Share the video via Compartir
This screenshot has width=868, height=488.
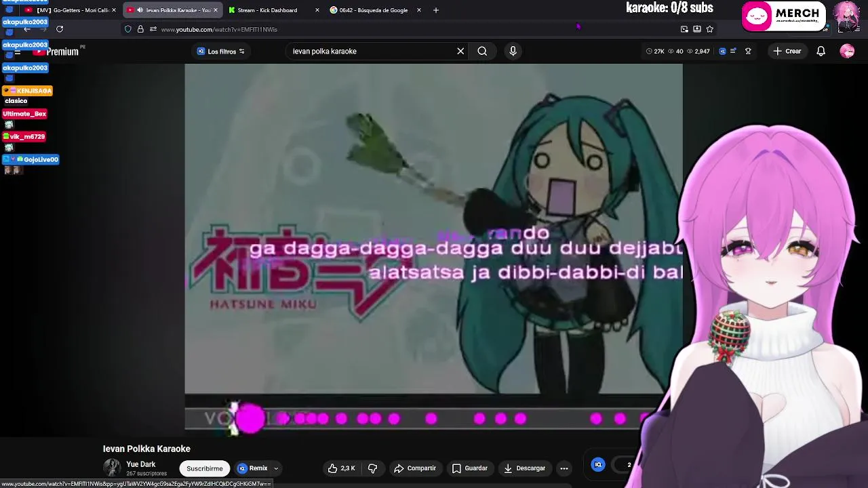[415, 468]
